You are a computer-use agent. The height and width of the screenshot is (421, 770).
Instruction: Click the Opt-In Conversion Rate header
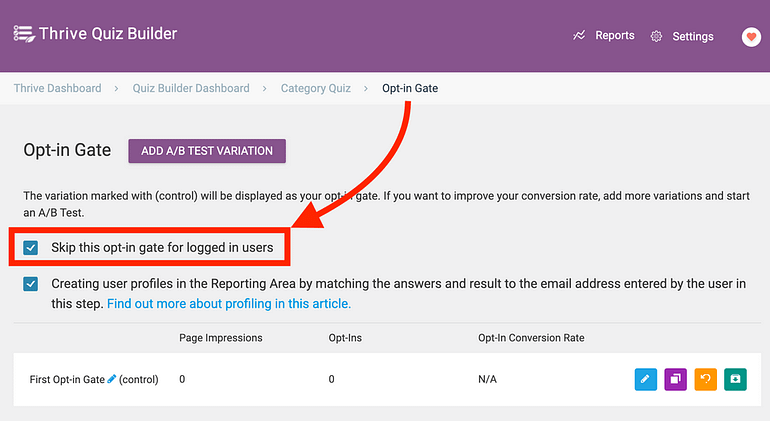pos(531,338)
